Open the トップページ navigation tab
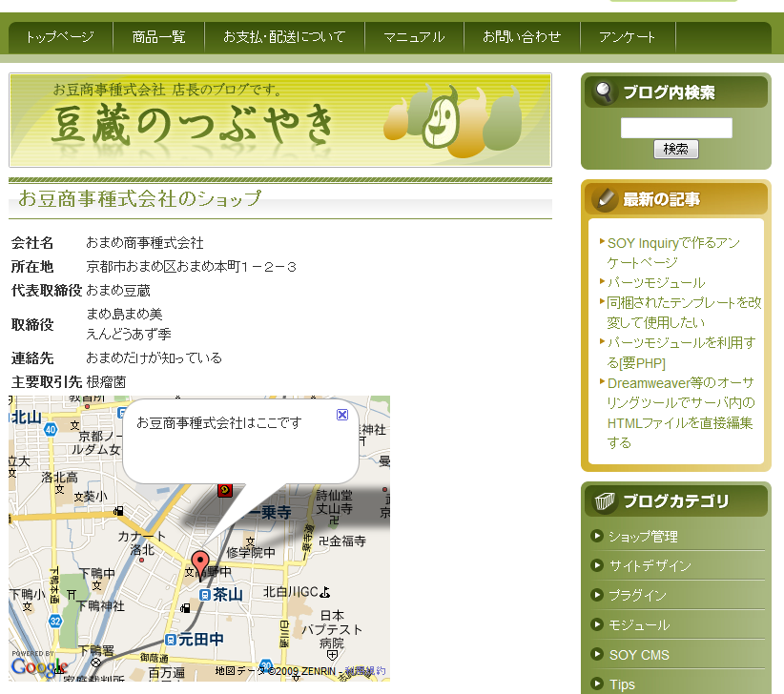This screenshot has height=694, width=784. pyautogui.click(x=60, y=37)
